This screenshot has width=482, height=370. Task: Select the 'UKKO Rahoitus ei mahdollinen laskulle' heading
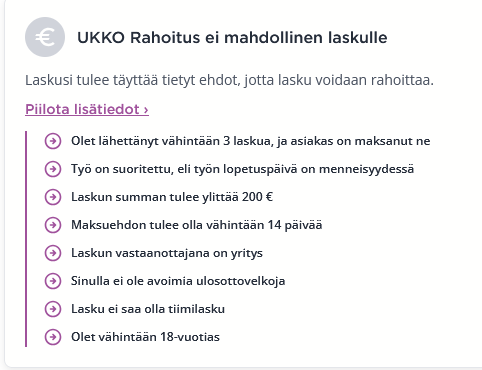(232, 37)
